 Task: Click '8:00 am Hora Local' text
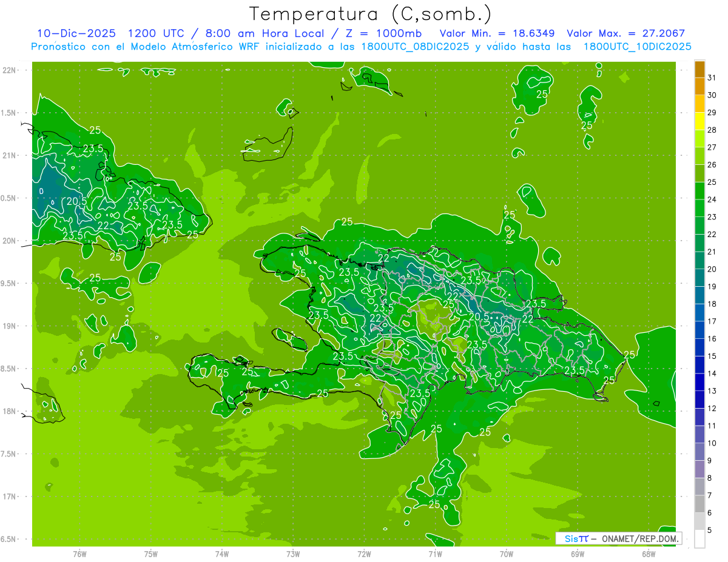pos(266,33)
